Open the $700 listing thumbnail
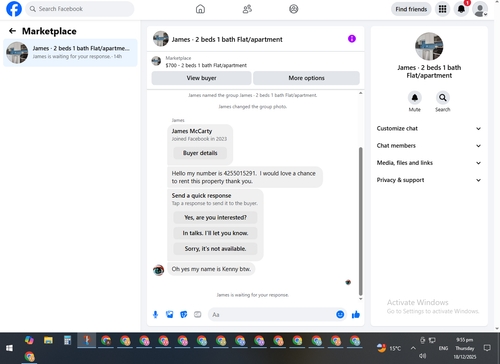The image size is (500, 364). click(x=156, y=61)
